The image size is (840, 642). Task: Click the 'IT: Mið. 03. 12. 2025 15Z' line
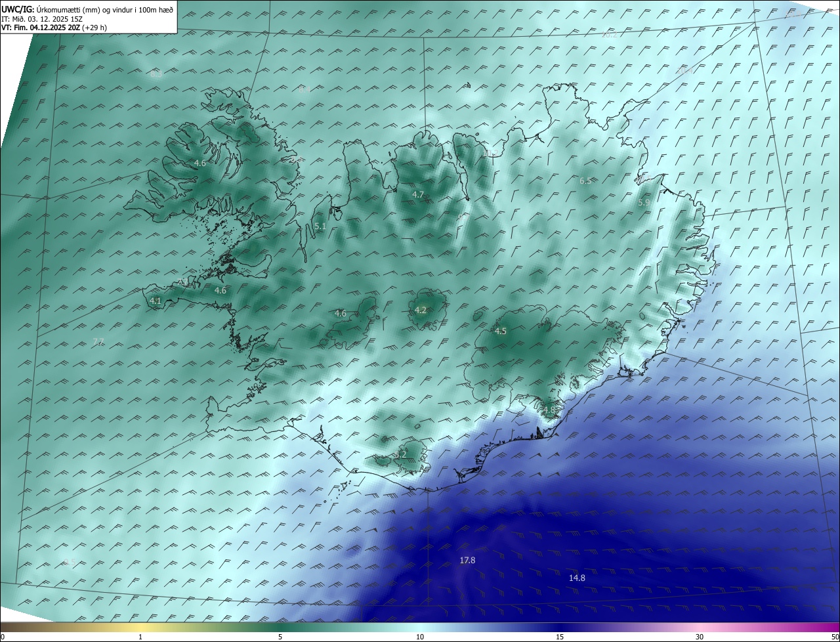[41, 19]
